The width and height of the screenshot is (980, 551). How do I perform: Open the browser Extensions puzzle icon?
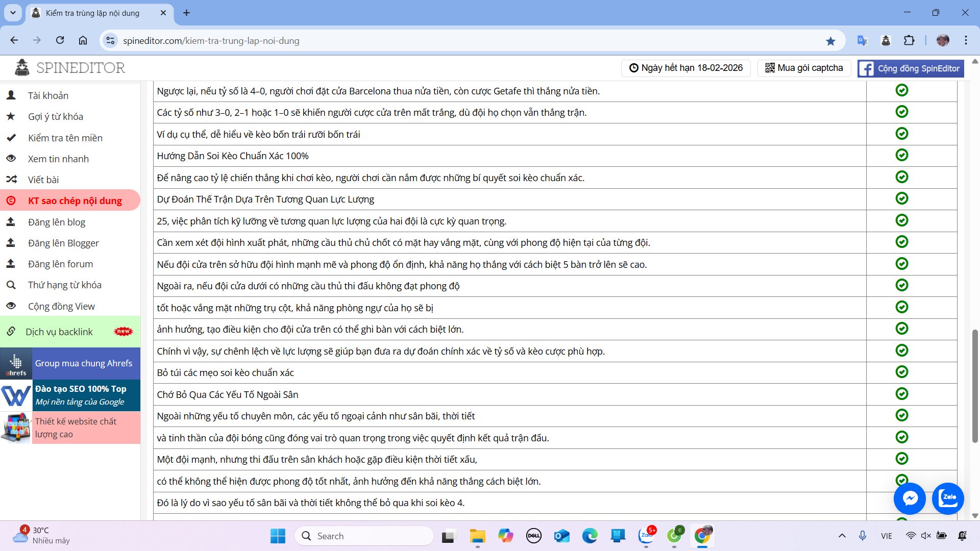909,41
